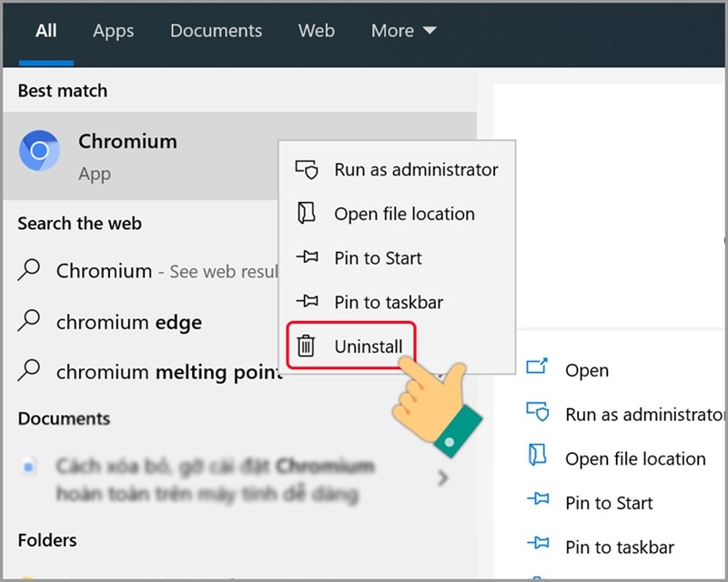Open the More dropdown
This screenshot has height=582, width=728.
403,30
